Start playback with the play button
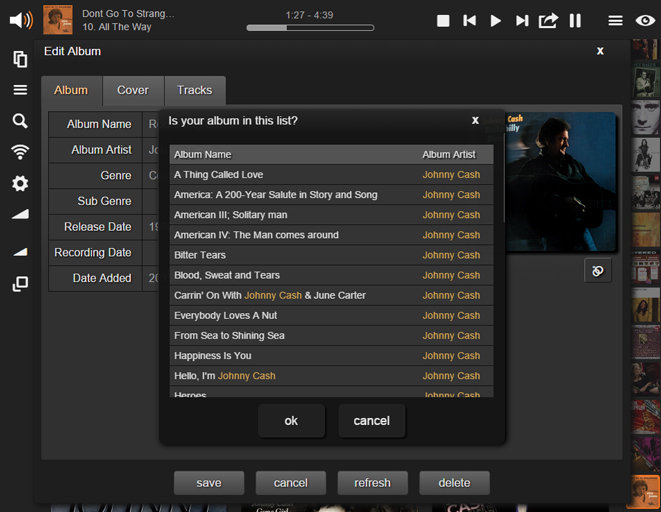Viewport: 661px width, 512px height. 496,21
